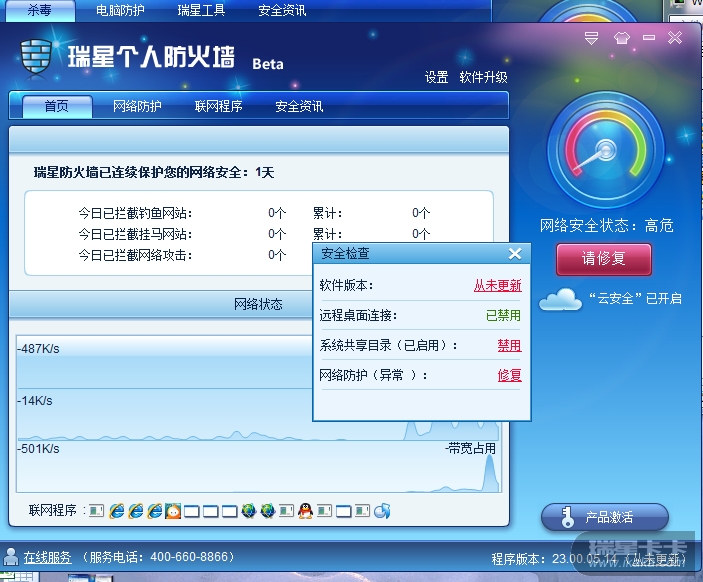
Task: Minimize the firewall window
Action: (x=649, y=38)
